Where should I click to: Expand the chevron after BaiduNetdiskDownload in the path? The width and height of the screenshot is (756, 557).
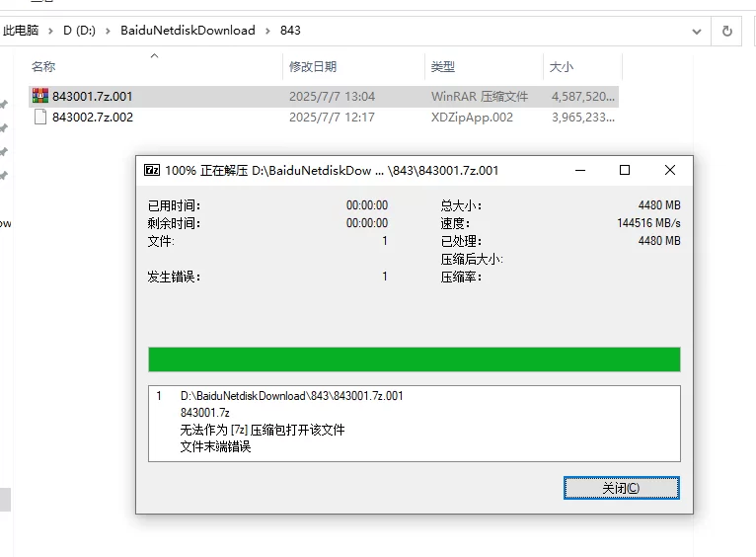coord(267,31)
